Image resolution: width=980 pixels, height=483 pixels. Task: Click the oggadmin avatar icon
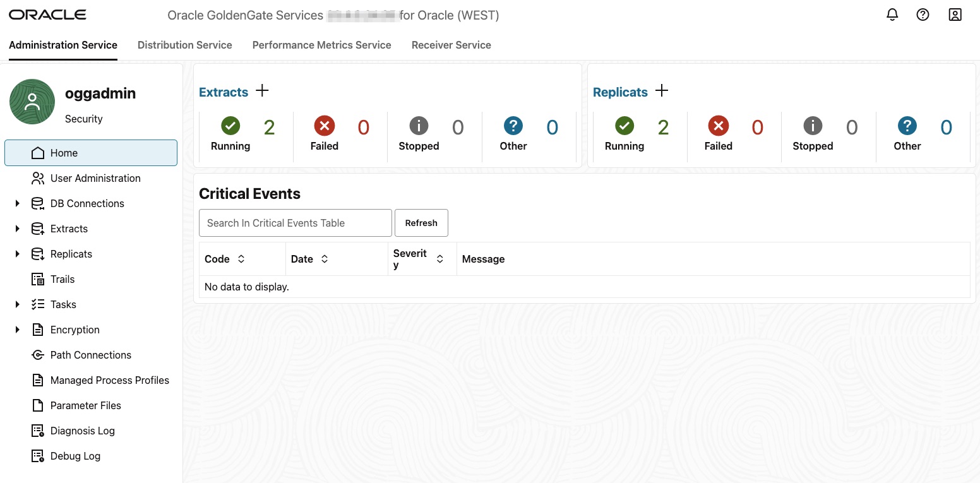click(32, 102)
